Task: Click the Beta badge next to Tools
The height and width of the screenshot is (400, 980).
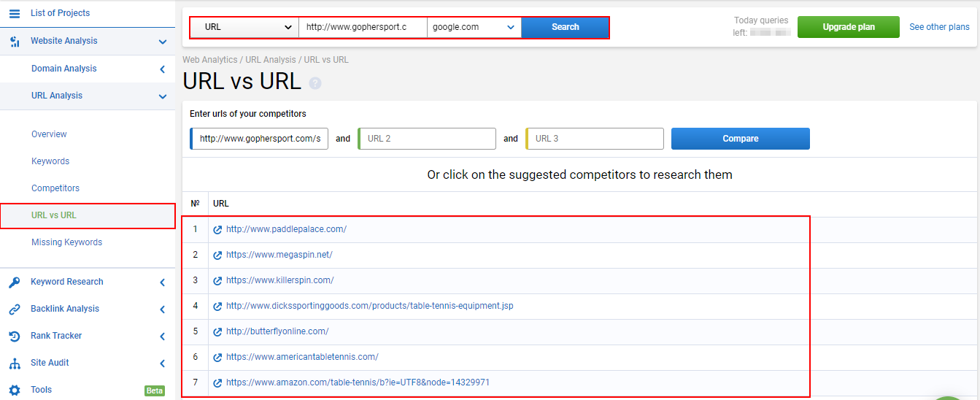Action: pos(155,391)
